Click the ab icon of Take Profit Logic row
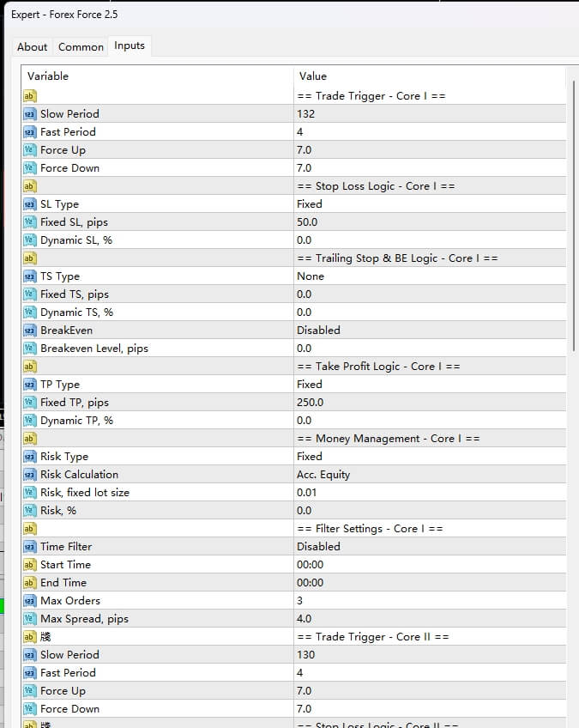 29,367
